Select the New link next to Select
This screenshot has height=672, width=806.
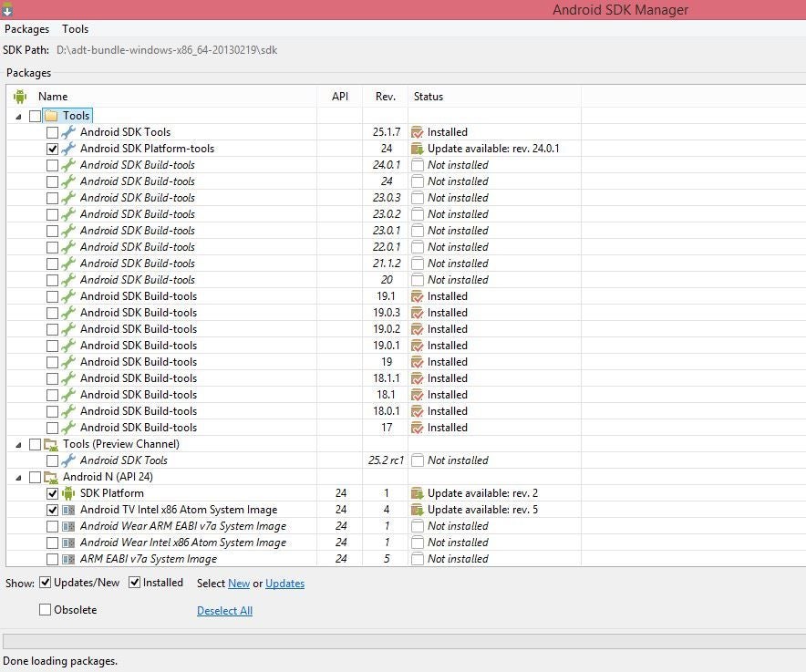click(241, 582)
